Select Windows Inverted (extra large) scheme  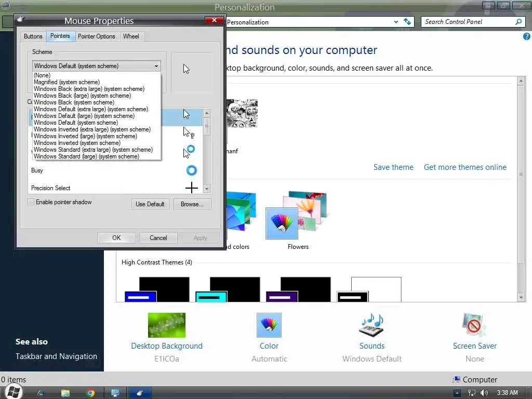coord(97,129)
